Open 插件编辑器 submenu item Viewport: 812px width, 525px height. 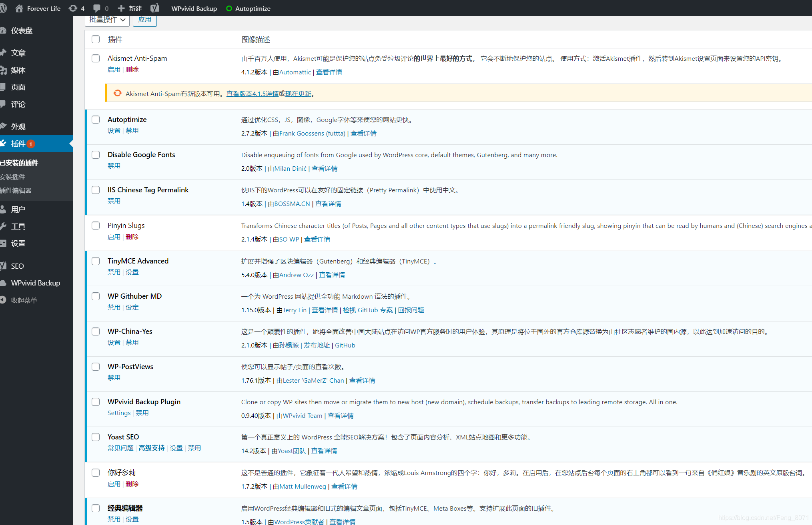16,190
